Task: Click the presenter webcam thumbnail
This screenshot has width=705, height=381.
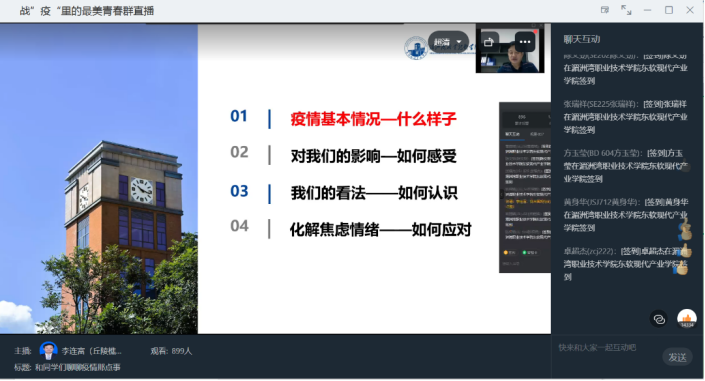Action: click(x=510, y=49)
